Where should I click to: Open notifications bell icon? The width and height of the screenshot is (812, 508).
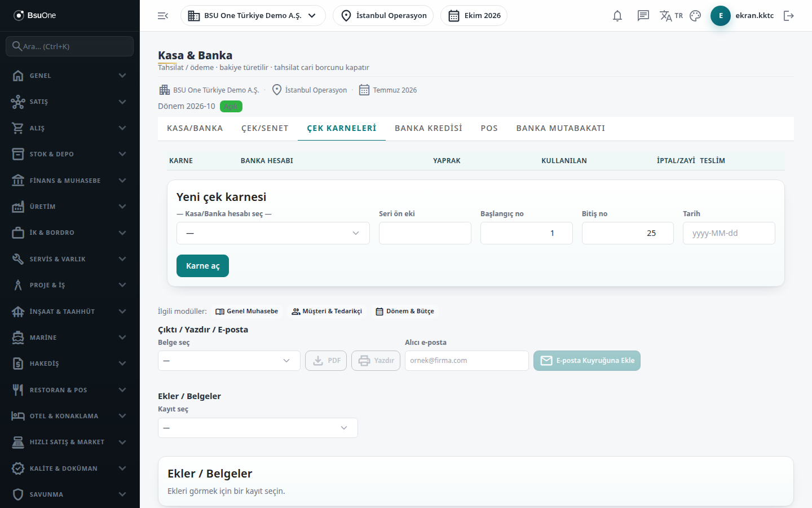(x=617, y=16)
